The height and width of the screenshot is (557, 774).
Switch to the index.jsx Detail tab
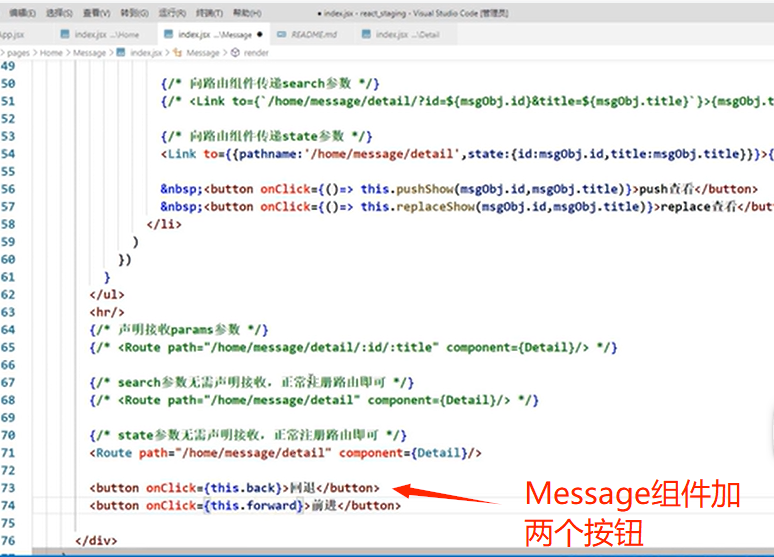[x=407, y=35]
